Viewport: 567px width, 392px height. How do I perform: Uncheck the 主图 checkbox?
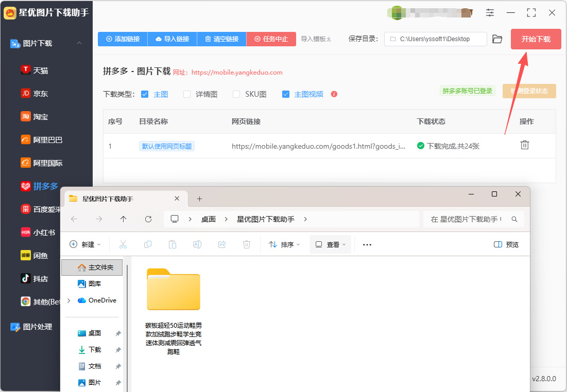145,94
